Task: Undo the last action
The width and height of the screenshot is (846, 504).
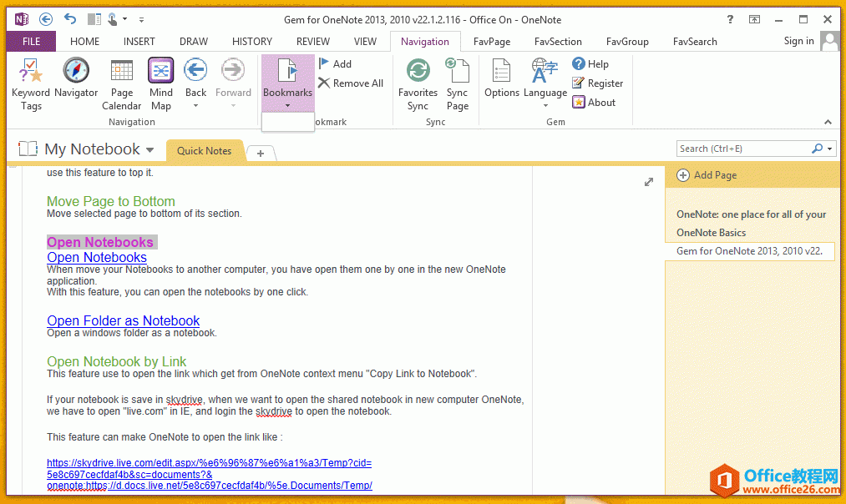Action: pos(70,19)
